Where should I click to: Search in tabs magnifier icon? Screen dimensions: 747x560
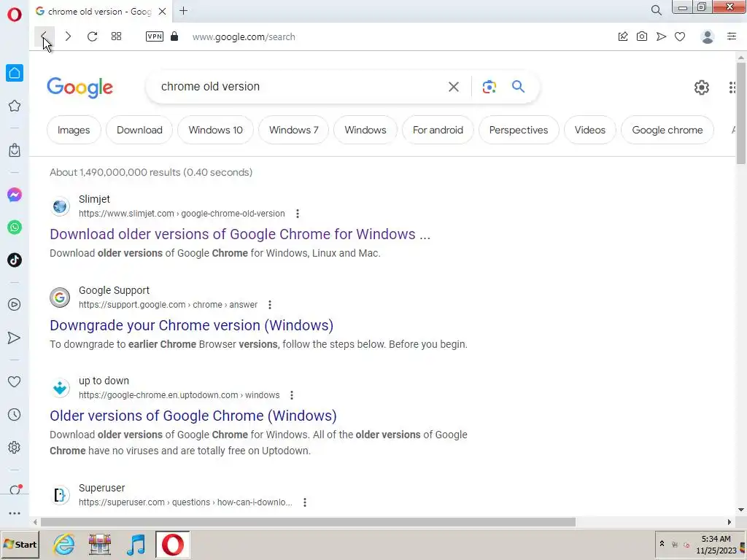pyautogui.click(x=656, y=10)
